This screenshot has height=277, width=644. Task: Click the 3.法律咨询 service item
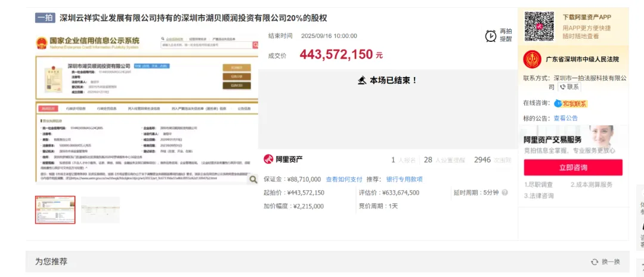pyautogui.click(x=539, y=196)
